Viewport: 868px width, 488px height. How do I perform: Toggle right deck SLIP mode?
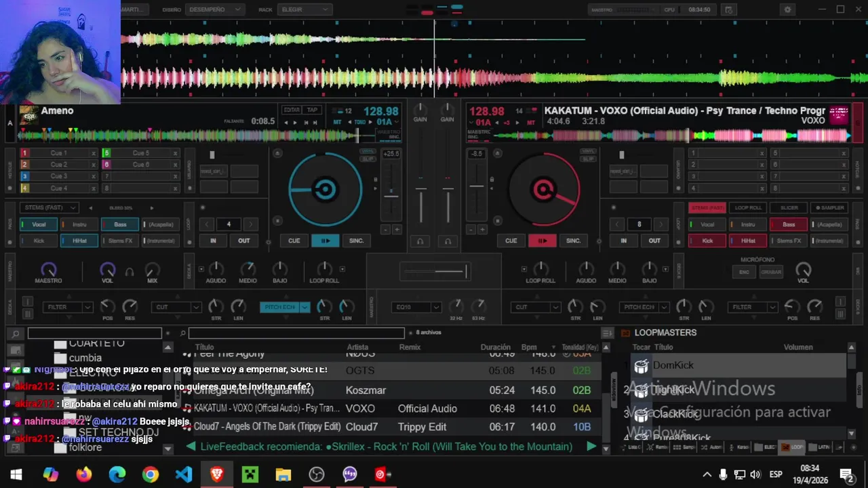(x=588, y=159)
